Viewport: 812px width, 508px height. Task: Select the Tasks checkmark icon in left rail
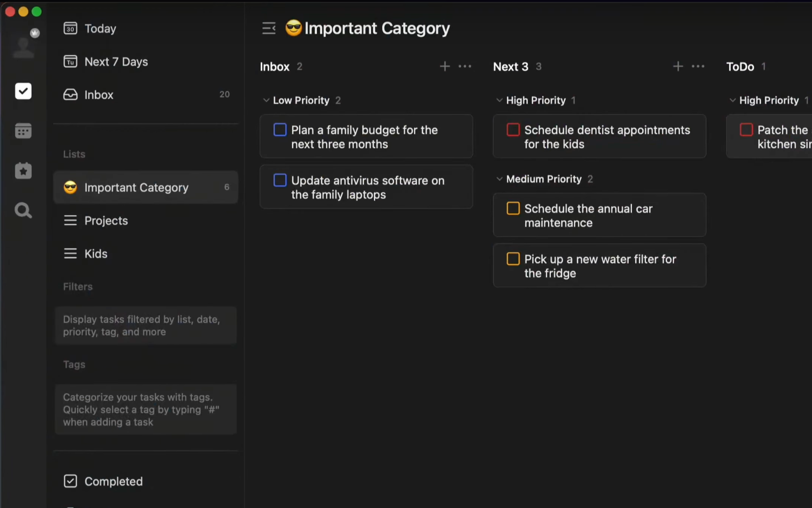click(23, 91)
